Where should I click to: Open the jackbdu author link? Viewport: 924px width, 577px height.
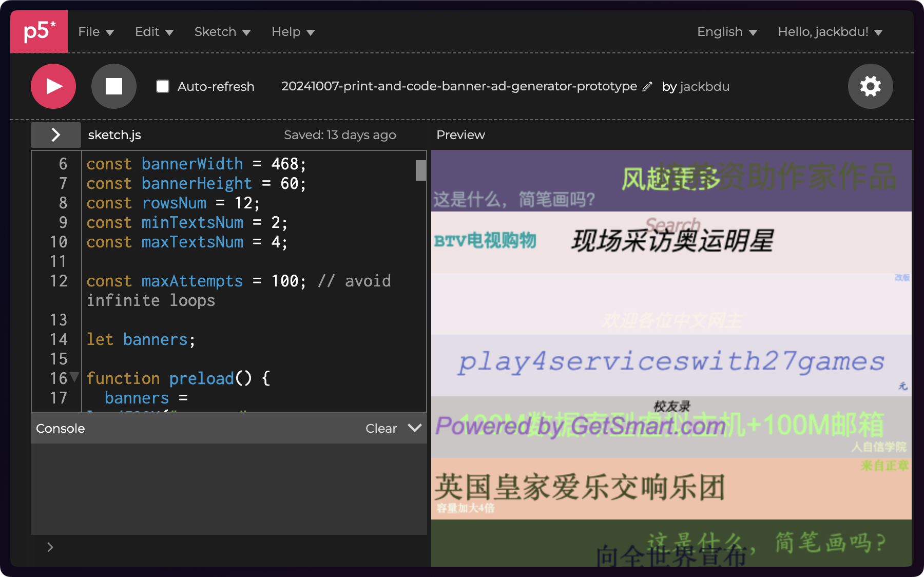[704, 87]
